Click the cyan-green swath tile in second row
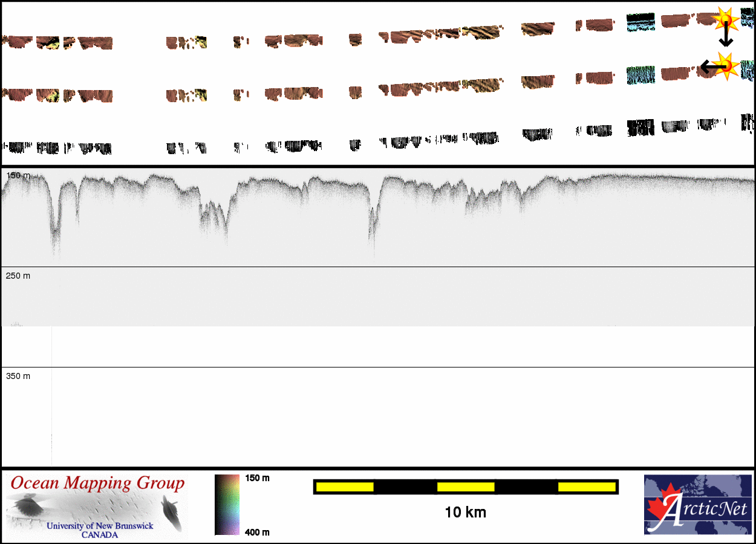 [x=640, y=74]
